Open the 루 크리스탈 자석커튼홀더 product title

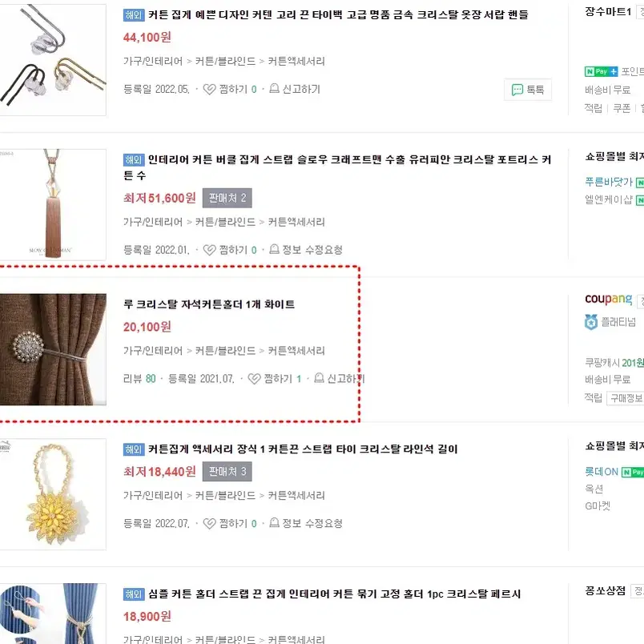click(209, 304)
